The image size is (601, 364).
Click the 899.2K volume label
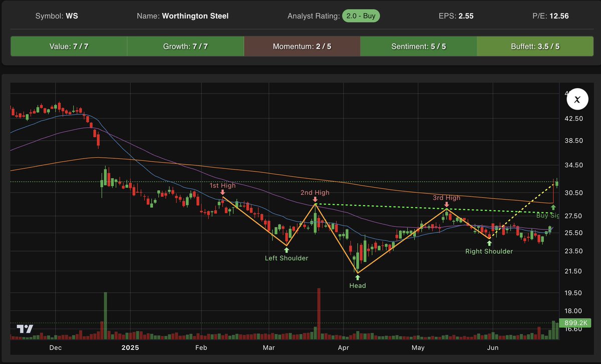574,323
